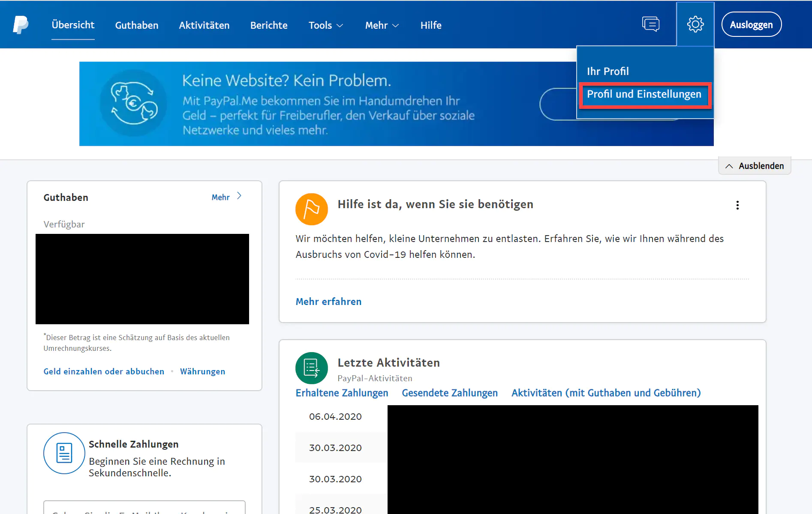Open the Berichte navigation tab

[x=269, y=25]
